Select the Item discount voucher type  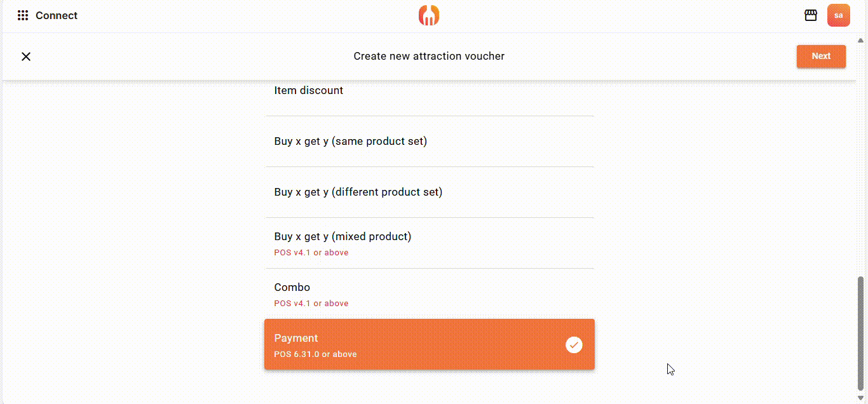coord(430,91)
